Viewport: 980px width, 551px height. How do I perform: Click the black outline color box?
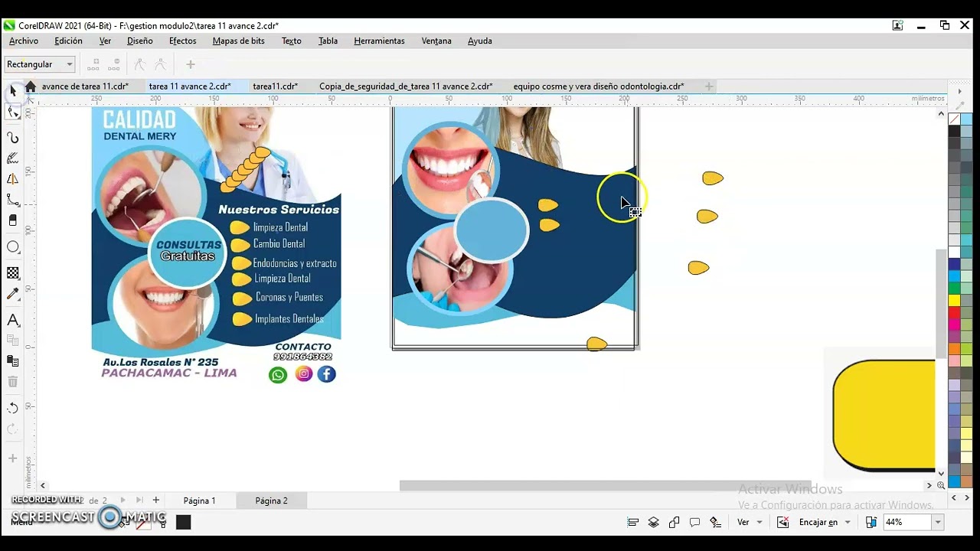tap(183, 522)
